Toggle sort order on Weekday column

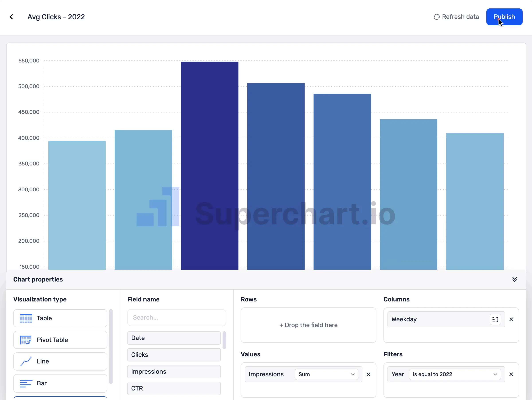click(495, 319)
